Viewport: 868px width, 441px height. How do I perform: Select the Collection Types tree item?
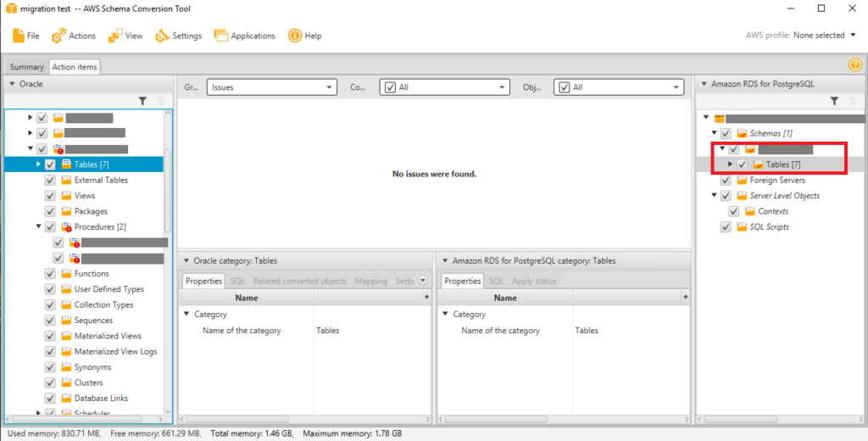(x=104, y=304)
